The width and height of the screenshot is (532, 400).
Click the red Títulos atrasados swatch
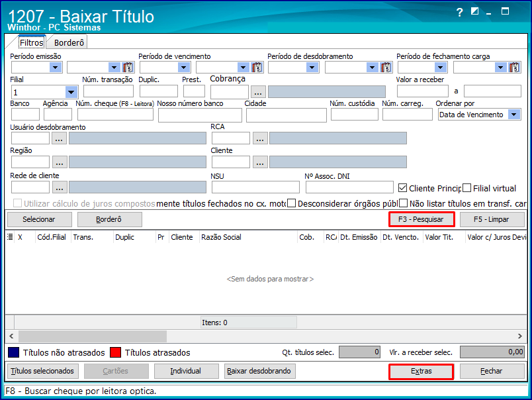click(x=116, y=352)
